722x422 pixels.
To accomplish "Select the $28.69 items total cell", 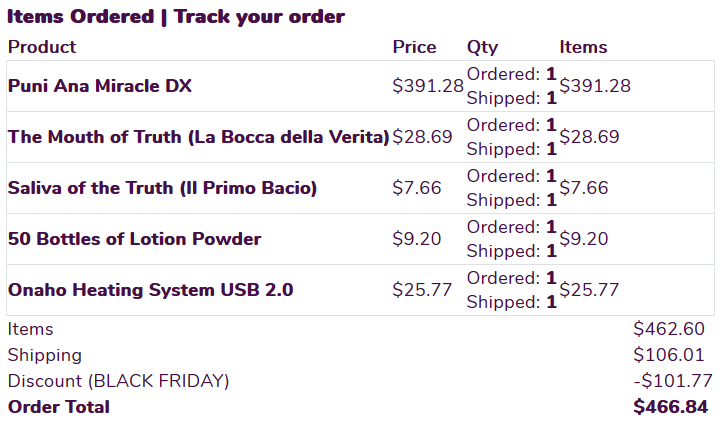I will pos(589,137).
